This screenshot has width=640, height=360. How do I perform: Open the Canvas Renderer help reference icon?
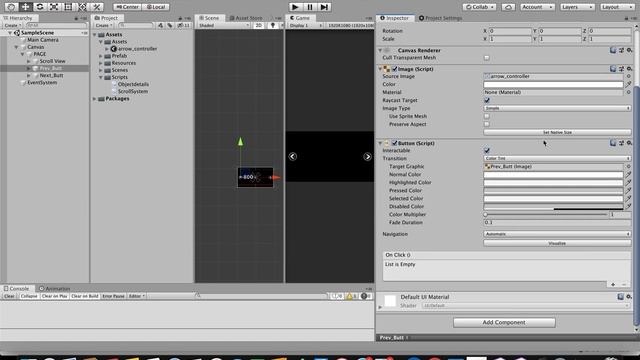tap(613, 50)
